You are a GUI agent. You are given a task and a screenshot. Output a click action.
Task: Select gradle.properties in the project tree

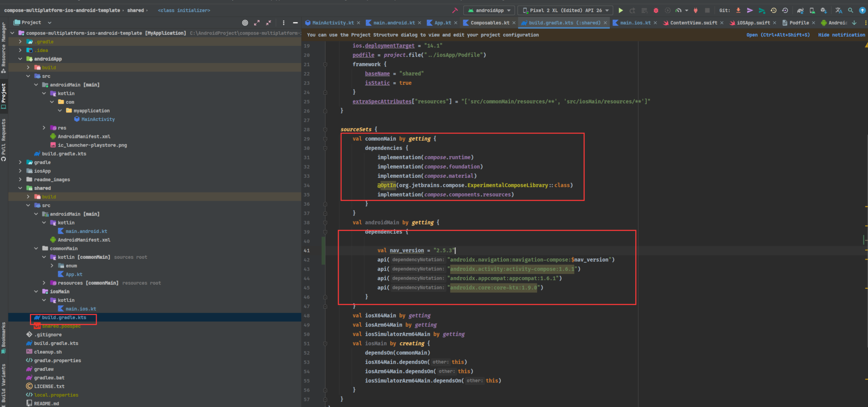click(x=57, y=361)
